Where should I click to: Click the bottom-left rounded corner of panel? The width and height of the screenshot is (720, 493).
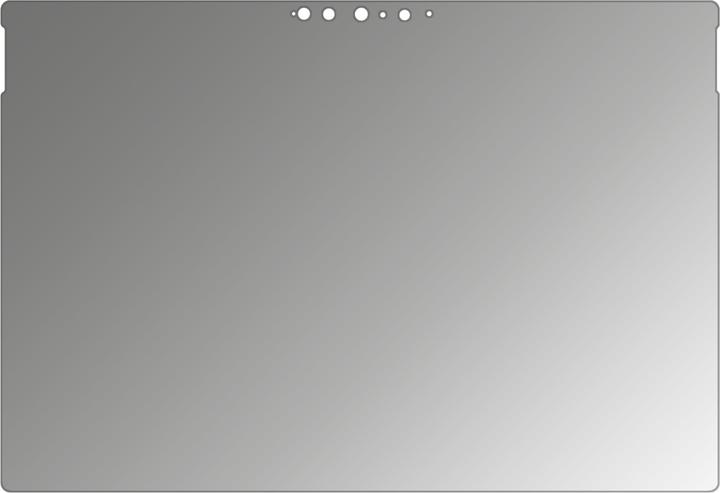coord(5,487)
